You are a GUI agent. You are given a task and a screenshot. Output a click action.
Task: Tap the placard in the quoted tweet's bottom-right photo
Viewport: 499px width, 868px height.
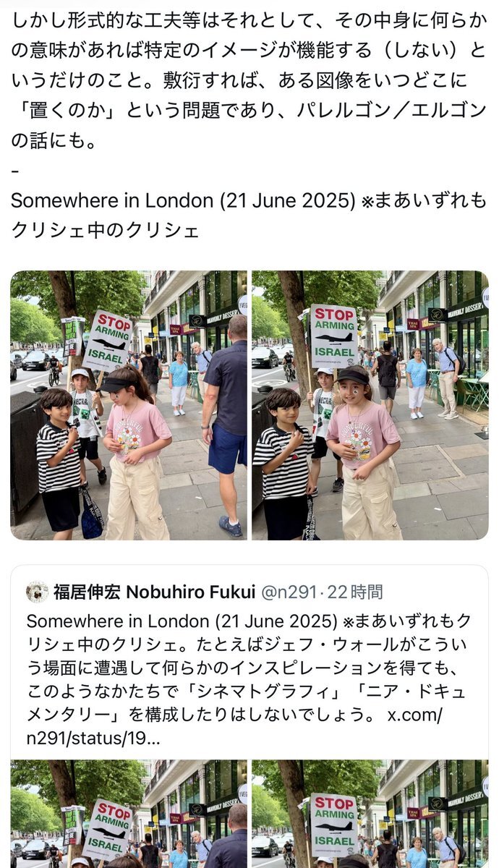pos(334,825)
